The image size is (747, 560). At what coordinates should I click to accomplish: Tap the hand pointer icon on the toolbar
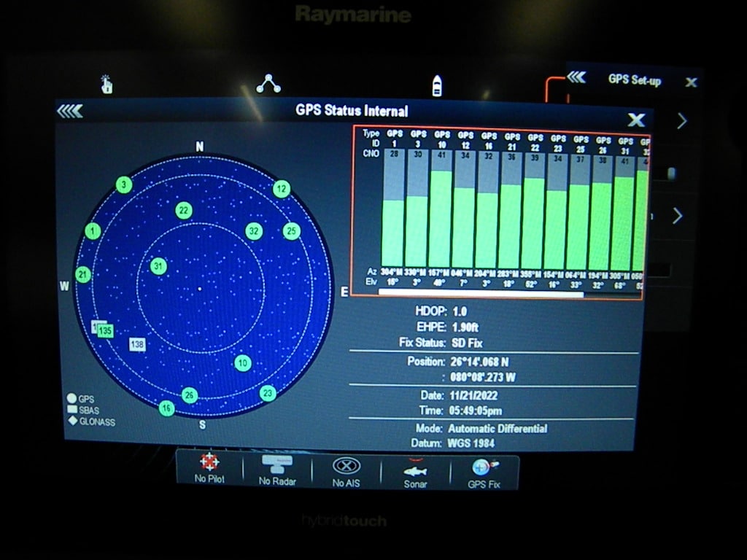click(x=106, y=83)
